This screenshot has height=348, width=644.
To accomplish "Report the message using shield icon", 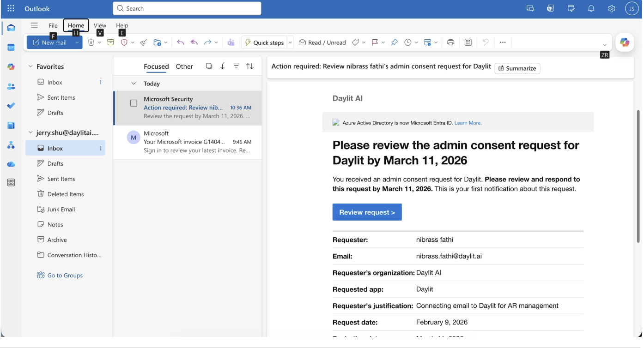I will click(124, 42).
